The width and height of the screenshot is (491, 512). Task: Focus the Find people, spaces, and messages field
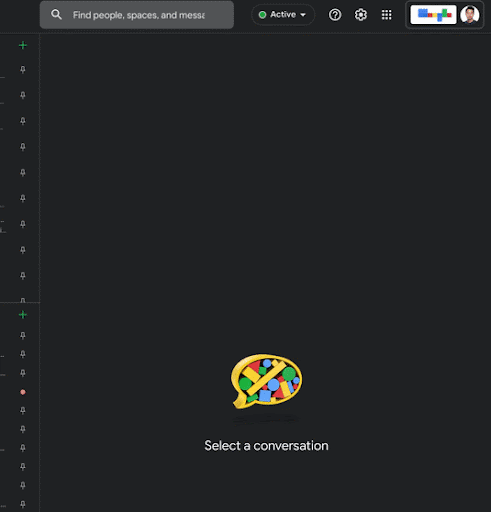tap(137, 15)
